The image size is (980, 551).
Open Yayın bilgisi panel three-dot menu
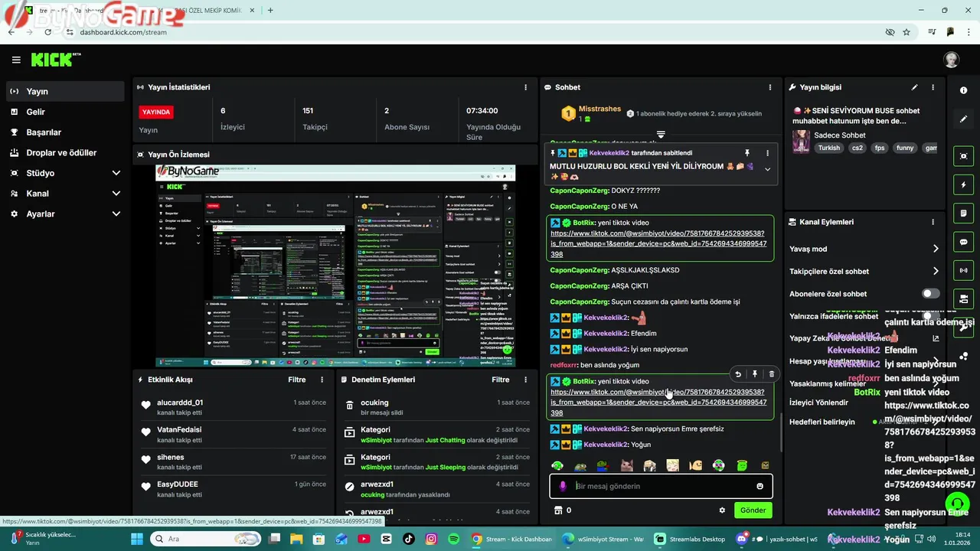(933, 87)
